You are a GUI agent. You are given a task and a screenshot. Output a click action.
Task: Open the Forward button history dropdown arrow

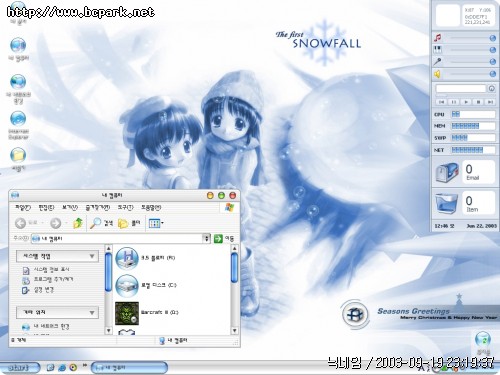(66, 223)
